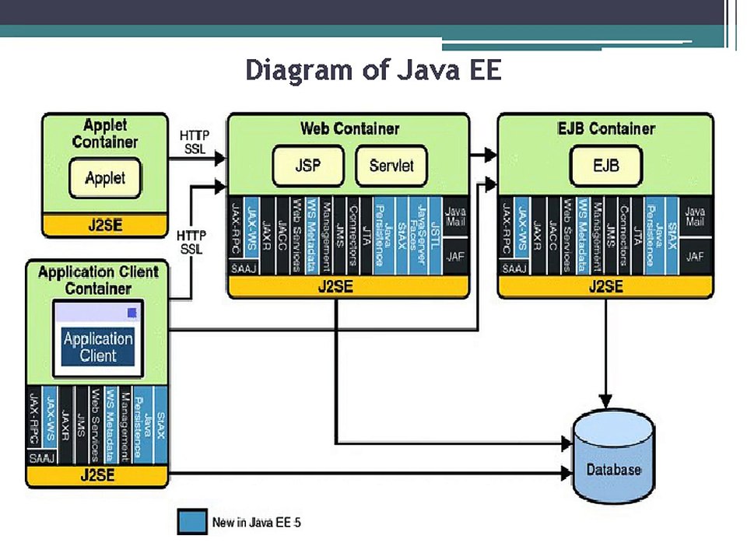Select the JSP box in Web Container
This screenshot has width=747, height=560.
coord(308,166)
